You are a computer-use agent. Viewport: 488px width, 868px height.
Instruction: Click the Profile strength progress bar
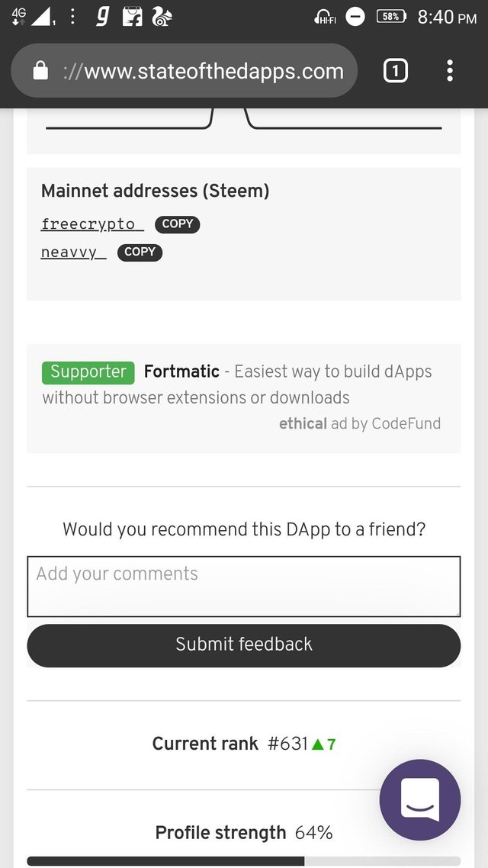(x=243, y=861)
